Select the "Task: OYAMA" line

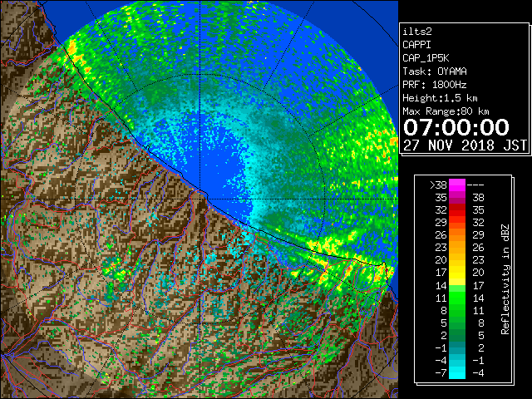pyautogui.click(x=435, y=71)
